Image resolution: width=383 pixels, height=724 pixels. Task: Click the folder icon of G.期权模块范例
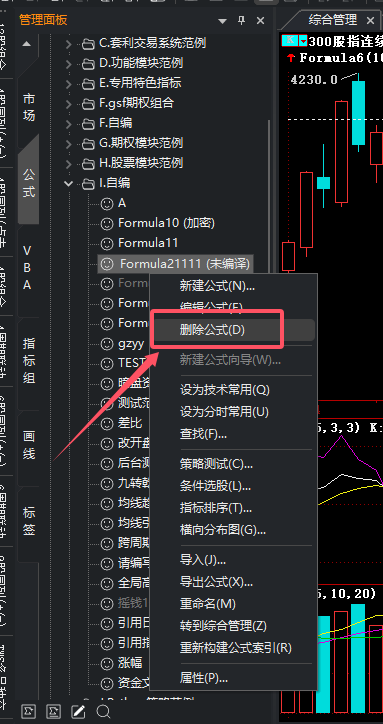tap(88, 144)
